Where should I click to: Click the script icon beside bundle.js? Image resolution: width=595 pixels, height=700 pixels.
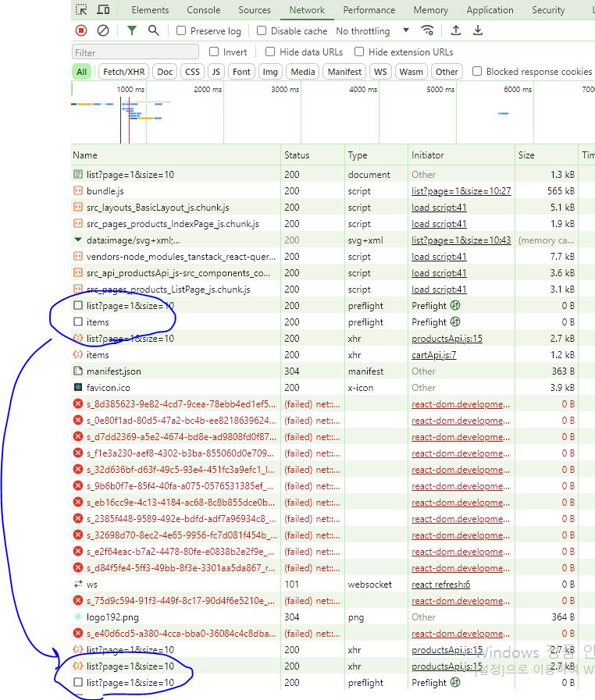(78, 191)
